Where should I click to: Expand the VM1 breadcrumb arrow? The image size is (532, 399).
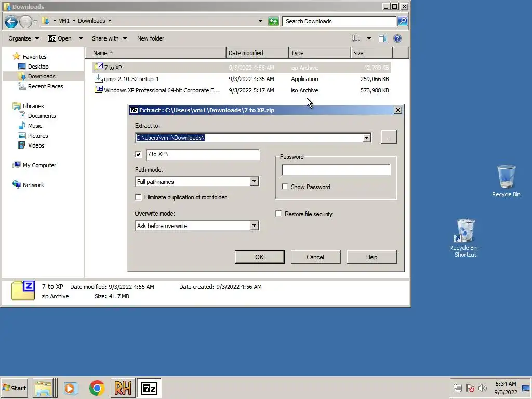coord(74,21)
